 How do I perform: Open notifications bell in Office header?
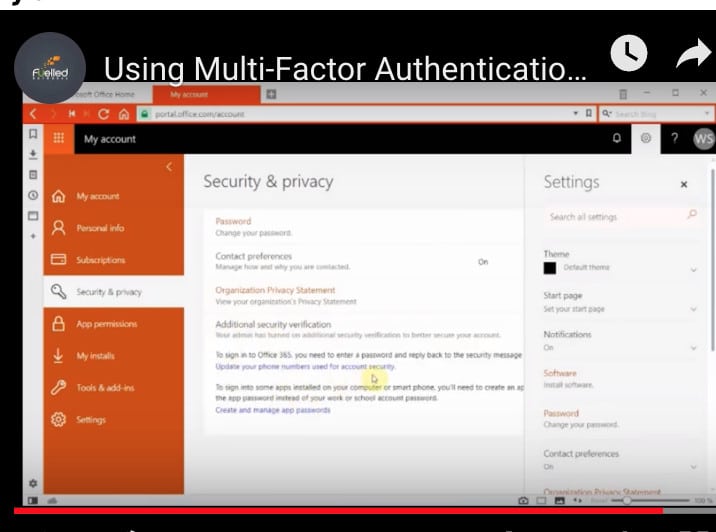click(x=616, y=138)
